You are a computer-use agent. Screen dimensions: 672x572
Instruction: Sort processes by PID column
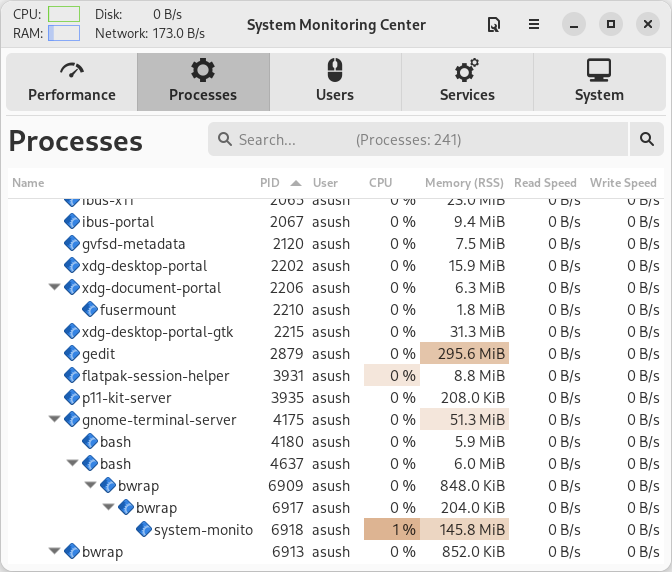270,183
